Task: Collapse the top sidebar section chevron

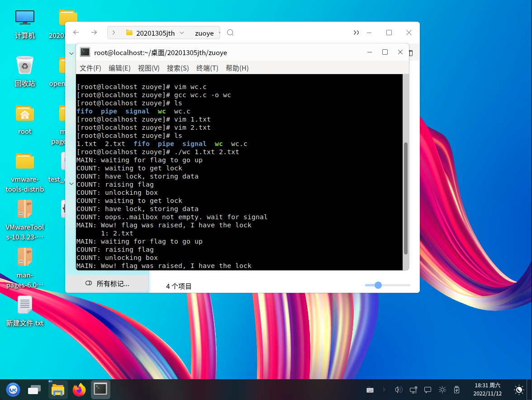Action: [71, 53]
